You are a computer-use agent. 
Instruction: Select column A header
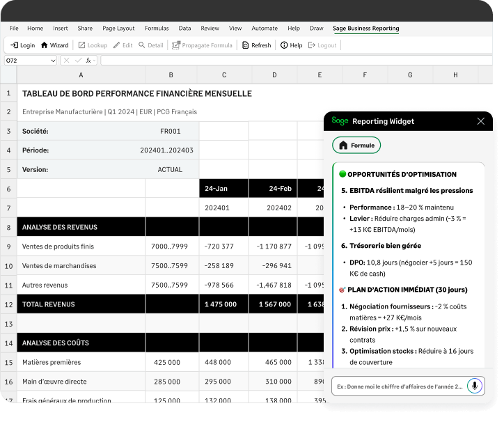81,75
